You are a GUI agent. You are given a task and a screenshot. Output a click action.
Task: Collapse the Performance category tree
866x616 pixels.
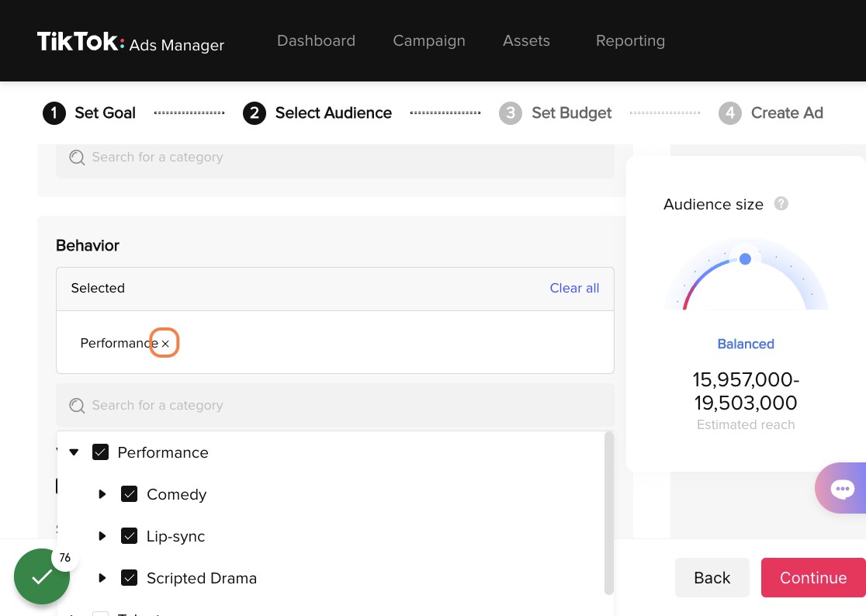74,452
